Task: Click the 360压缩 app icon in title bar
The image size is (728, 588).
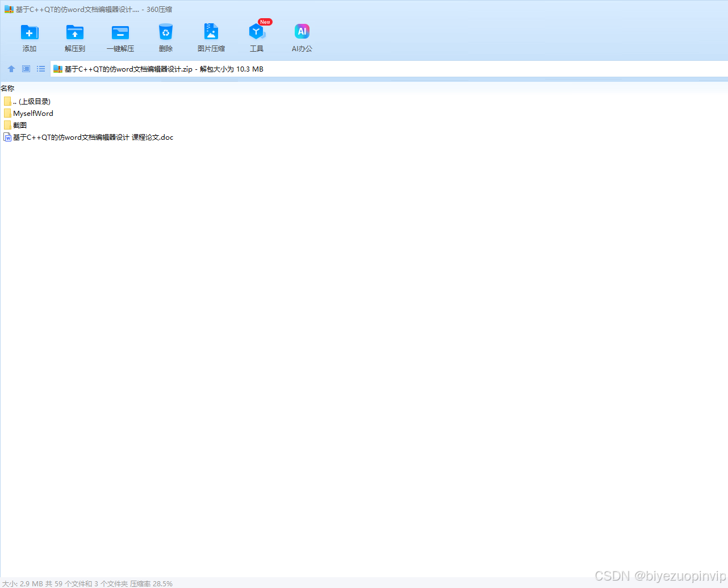Action: [9, 10]
